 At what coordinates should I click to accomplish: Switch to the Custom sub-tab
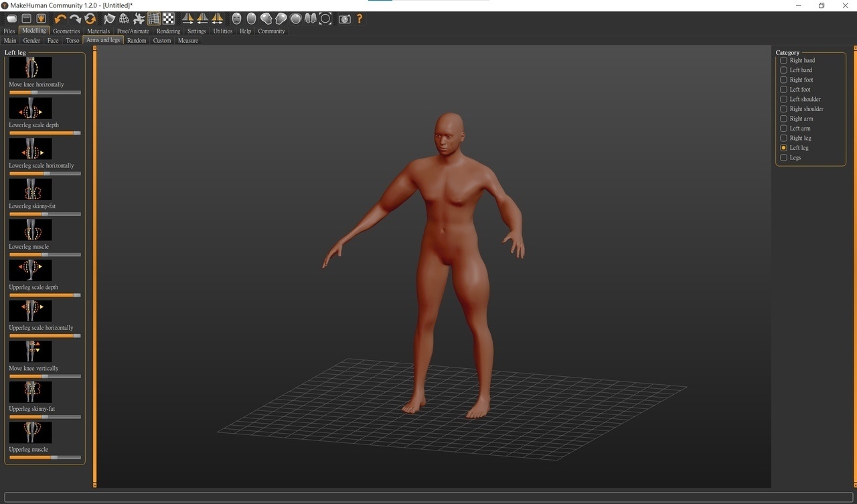(x=162, y=40)
